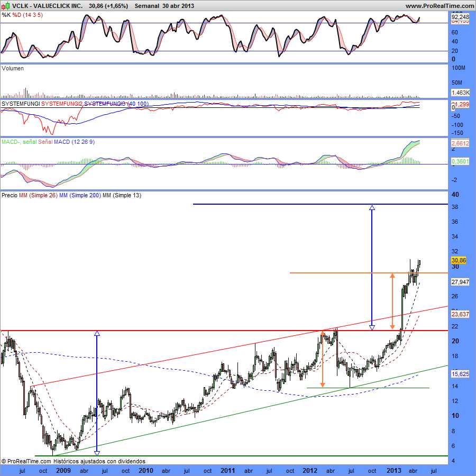This screenshot has width=476, height=476.
Task: Click the red %D (14 3 5) label
Action: pyautogui.click(x=28, y=15)
